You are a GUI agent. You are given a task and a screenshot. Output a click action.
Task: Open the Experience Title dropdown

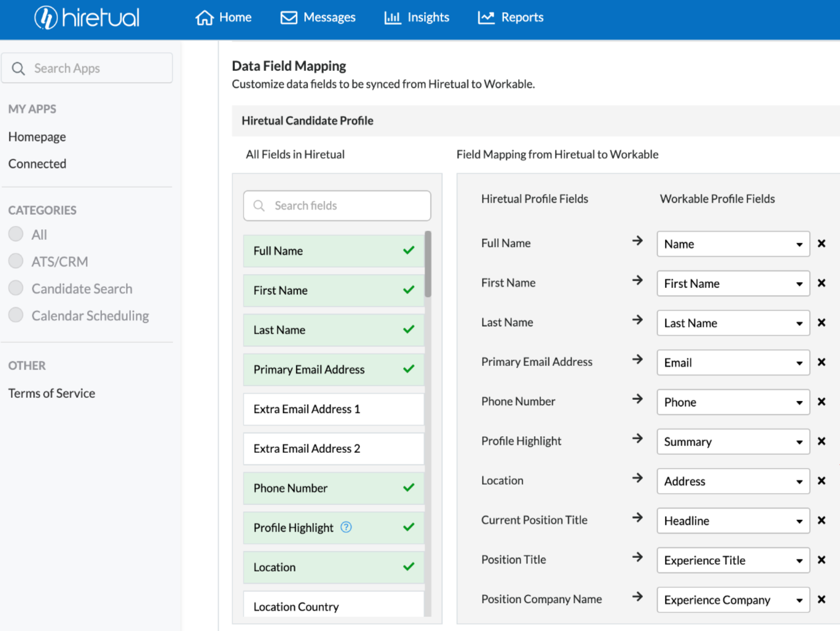pos(733,560)
